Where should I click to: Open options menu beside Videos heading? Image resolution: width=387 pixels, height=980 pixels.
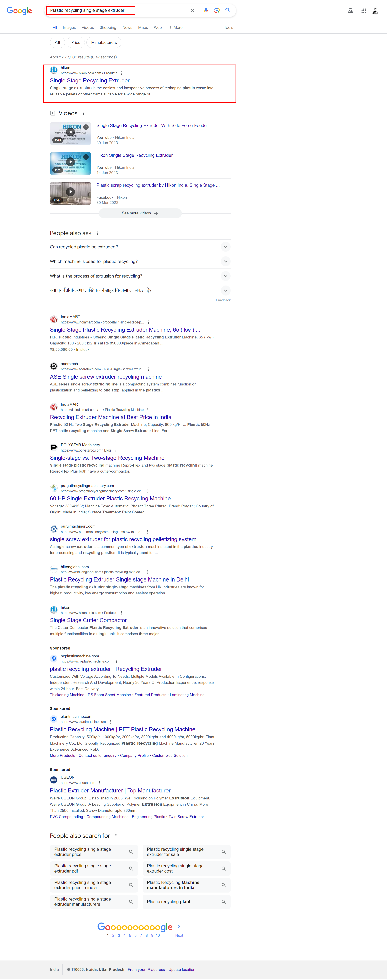(83, 113)
